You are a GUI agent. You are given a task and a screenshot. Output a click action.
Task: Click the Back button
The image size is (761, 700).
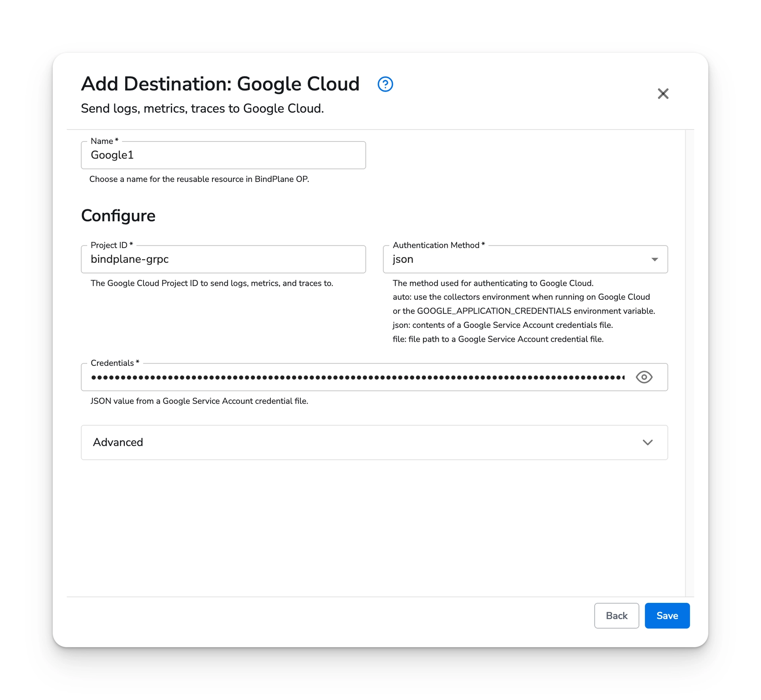click(x=616, y=616)
